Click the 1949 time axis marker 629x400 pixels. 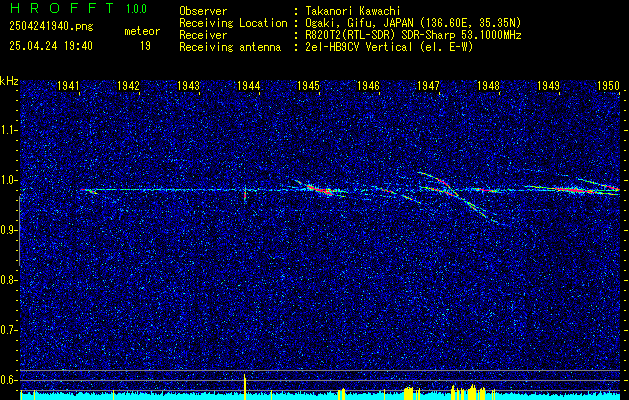point(549,85)
